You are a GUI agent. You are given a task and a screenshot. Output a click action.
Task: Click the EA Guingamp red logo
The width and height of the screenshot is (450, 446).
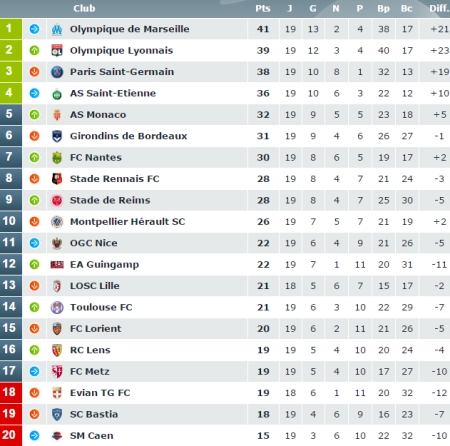[x=57, y=265]
